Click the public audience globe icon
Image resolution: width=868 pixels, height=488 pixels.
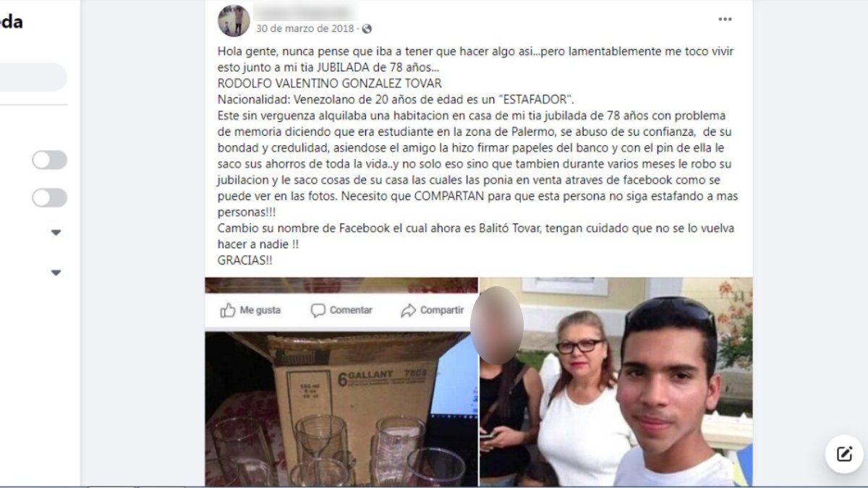[x=367, y=29]
